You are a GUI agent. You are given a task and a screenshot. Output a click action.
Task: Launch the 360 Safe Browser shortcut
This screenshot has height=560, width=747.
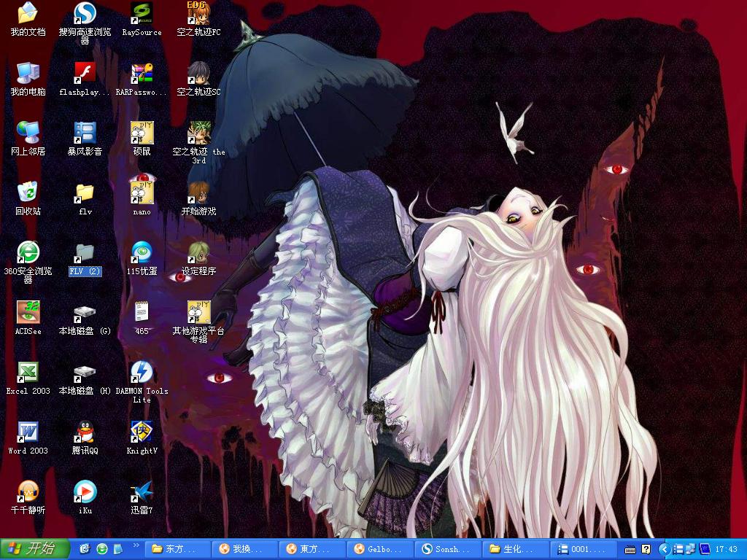[x=28, y=253]
